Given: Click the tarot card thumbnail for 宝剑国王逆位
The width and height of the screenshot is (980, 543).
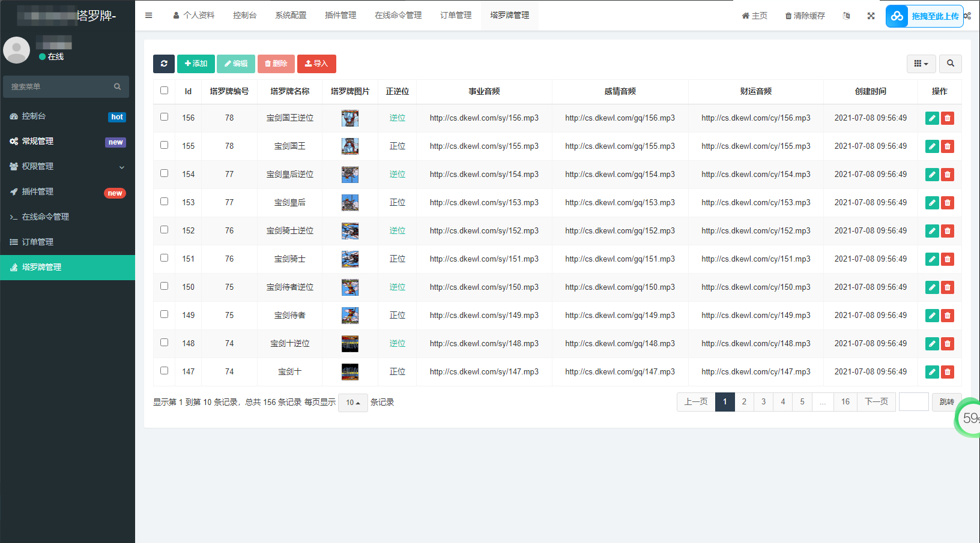Looking at the screenshot, I should pos(350,118).
